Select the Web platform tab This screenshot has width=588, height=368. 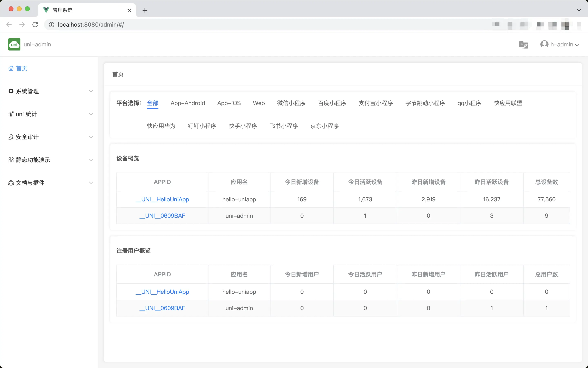259,103
